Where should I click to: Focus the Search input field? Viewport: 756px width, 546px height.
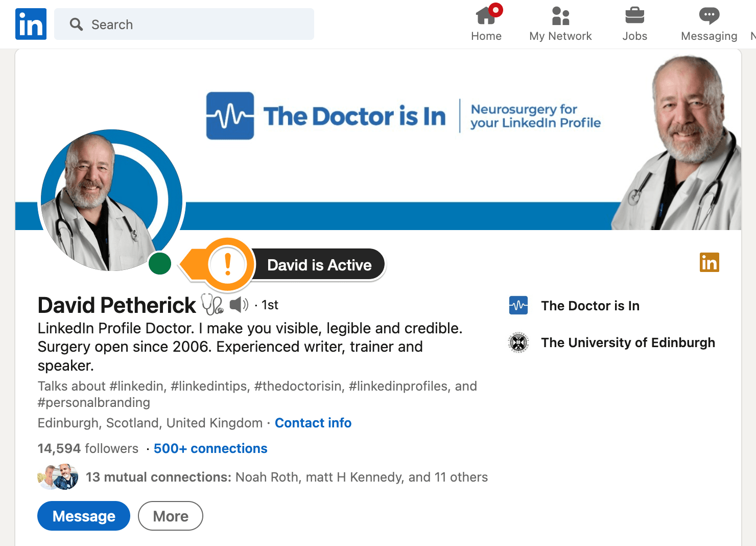(184, 24)
